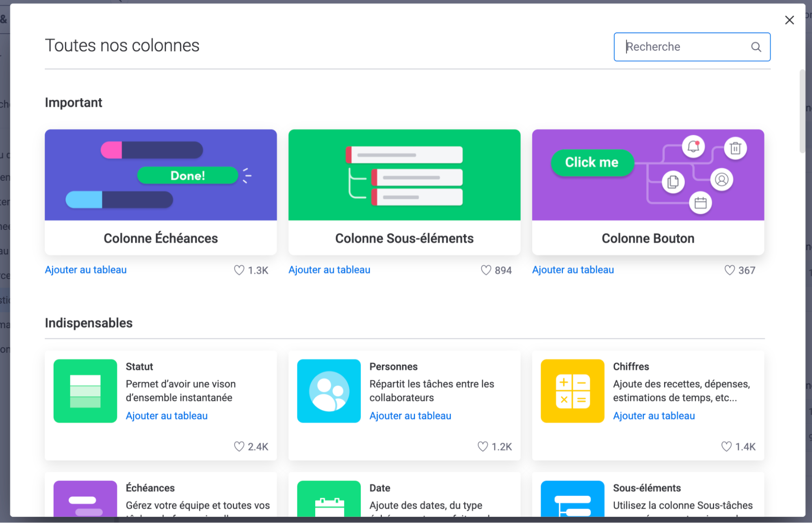Click the Indispensables section heading

point(89,323)
